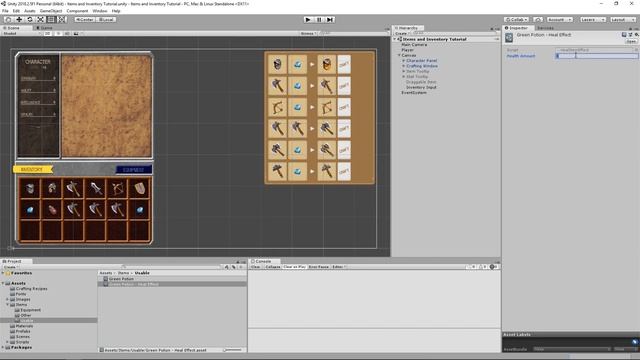The image size is (640, 360).
Task: Collapse the Items folder arrow
Action: 7,304
